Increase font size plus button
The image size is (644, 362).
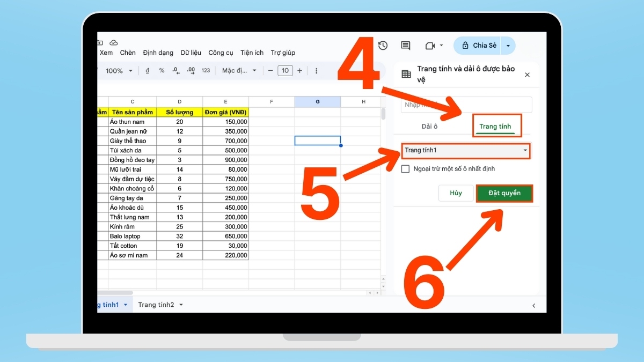pos(299,71)
